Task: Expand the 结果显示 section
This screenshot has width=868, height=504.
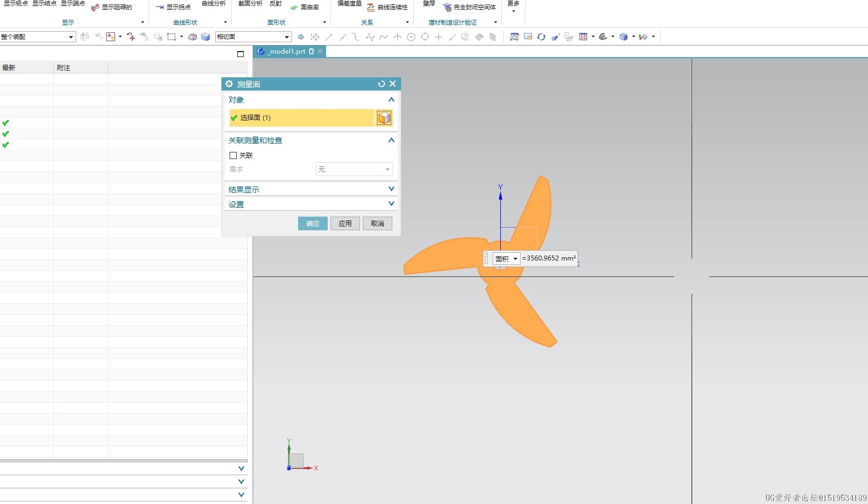Action: 391,189
